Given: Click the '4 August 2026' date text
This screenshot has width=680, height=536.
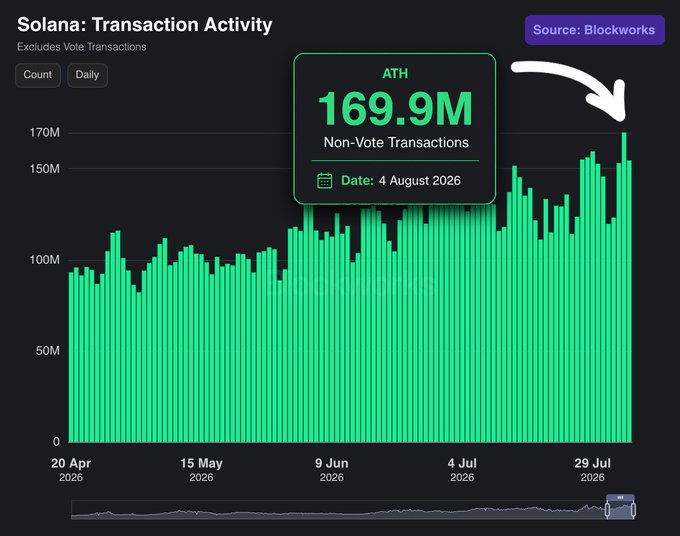Looking at the screenshot, I should 420,180.
